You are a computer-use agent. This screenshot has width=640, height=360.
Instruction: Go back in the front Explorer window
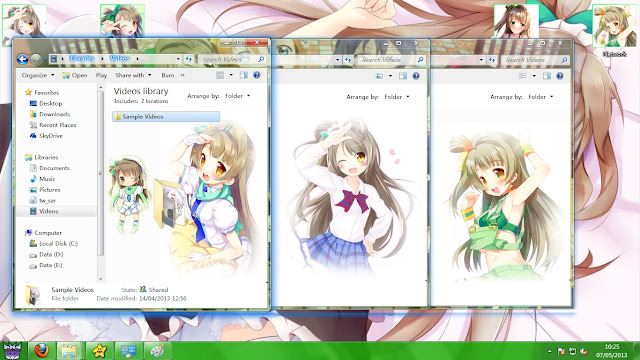click(22, 60)
